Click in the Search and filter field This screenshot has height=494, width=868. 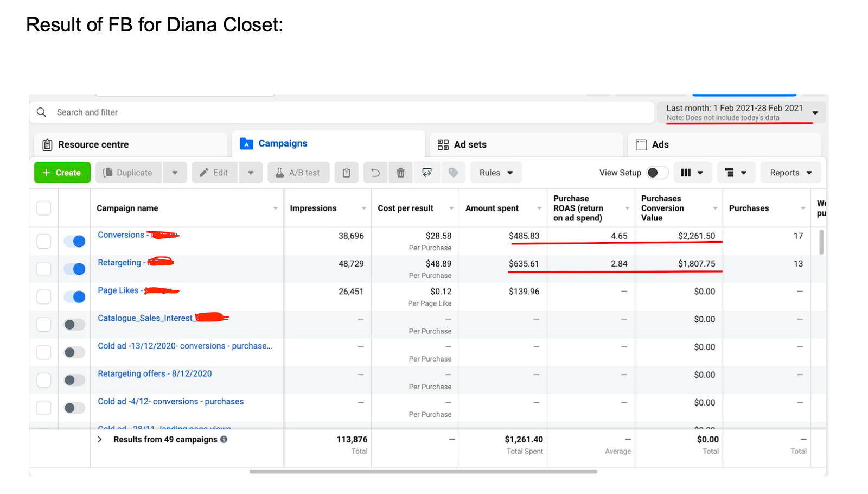pyautogui.click(x=342, y=112)
